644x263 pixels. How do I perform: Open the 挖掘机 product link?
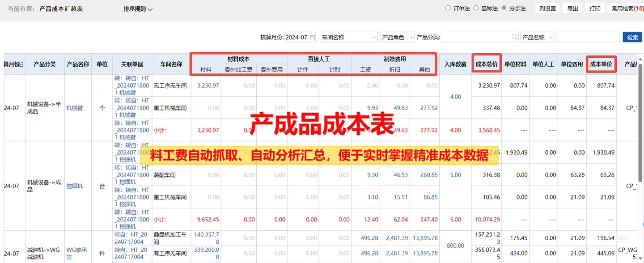(x=74, y=186)
